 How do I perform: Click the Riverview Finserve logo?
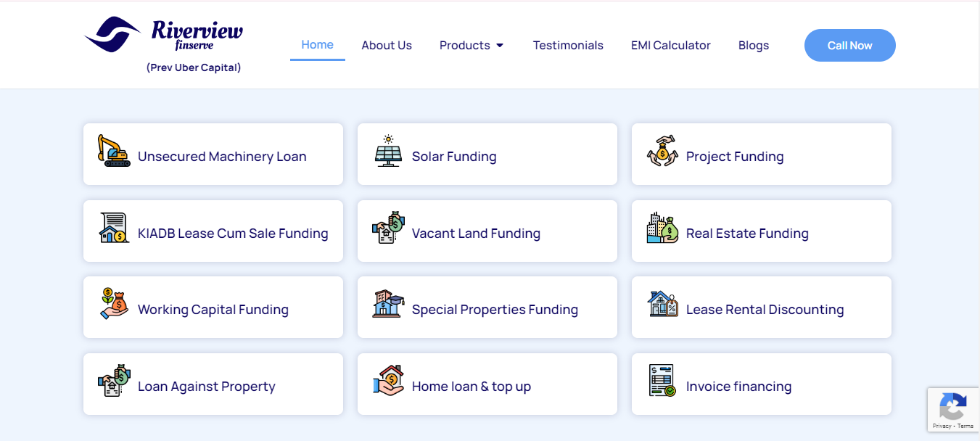tap(163, 44)
